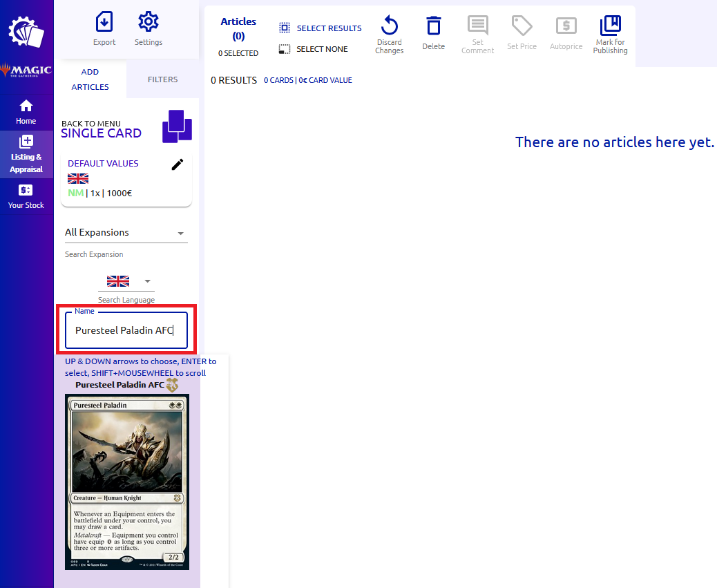Select Puresteel Paladin AFC suggestion title
The image size is (717, 588).
[x=119, y=385]
